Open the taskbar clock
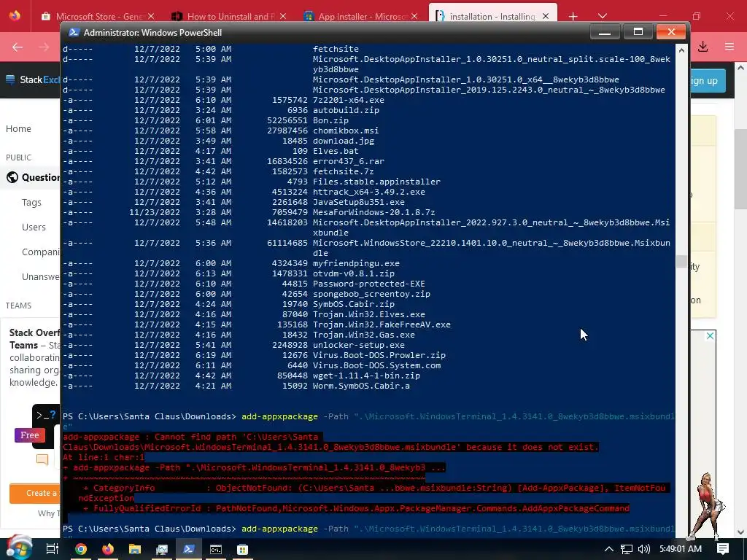The height and width of the screenshot is (560, 747). (681, 549)
